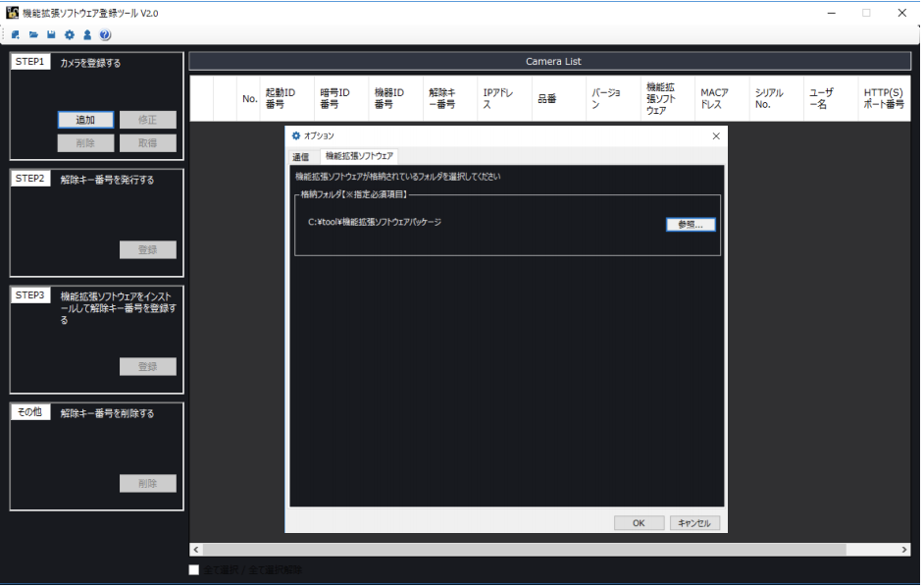924x587 pixels.
Task: Click the 追加 button in STEP1
Action: click(84, 119)
